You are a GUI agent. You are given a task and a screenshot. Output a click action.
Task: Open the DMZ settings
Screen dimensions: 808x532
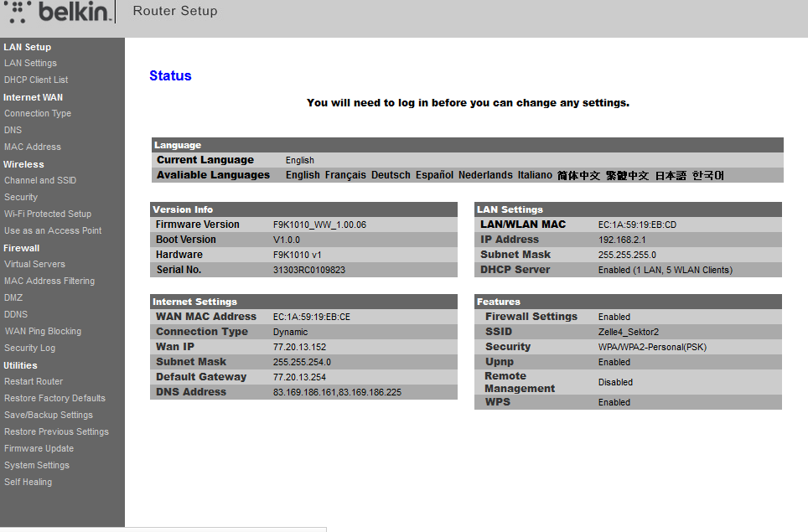(13, 297)
